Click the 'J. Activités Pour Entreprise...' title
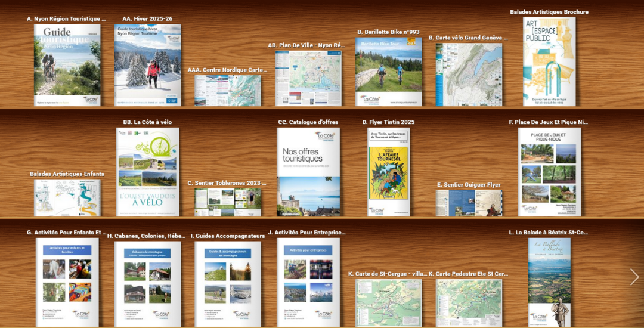This screenshot has height=328, width=644. 307,233
